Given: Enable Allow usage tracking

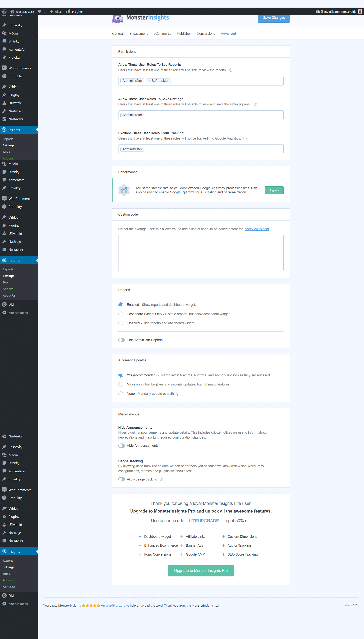Looking at the screenshot, I should coord(122,479).
